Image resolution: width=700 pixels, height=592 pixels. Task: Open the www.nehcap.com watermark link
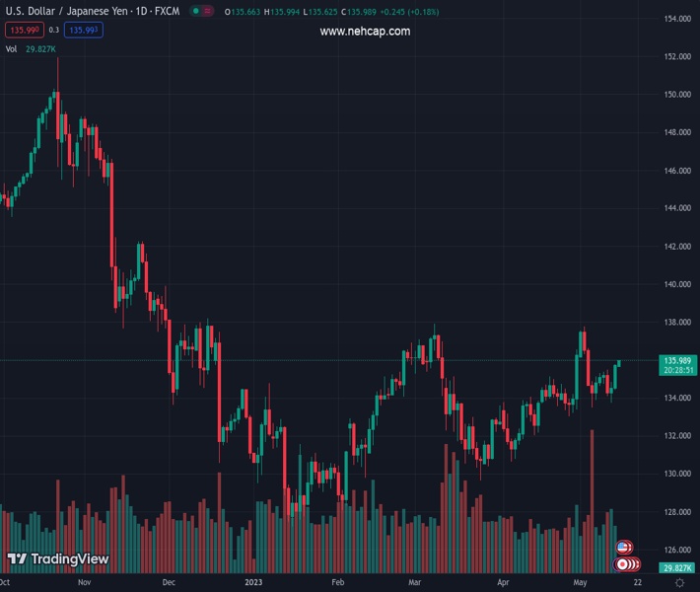pyautogui.click(x=365, y=32)
